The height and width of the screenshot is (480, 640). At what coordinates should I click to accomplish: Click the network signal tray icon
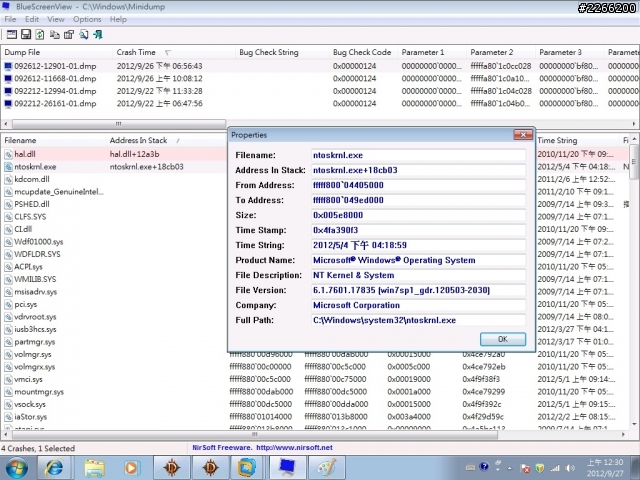(x=555, y=468)
